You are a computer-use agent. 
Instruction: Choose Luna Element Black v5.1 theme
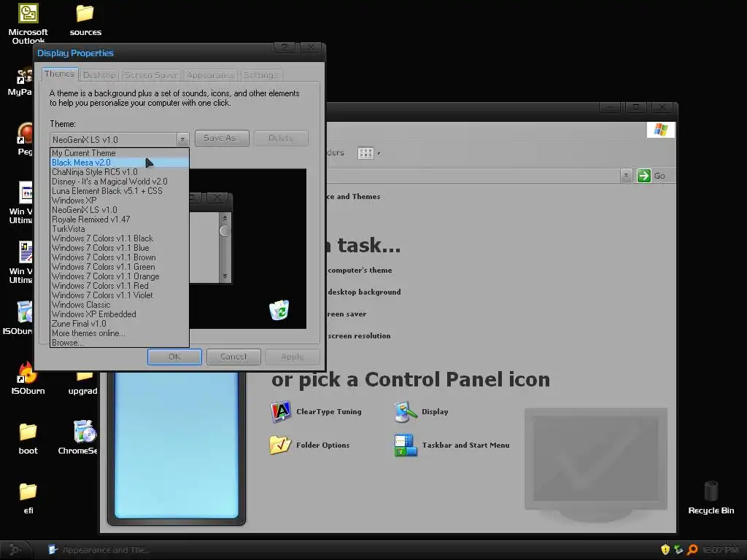tap(120, 191)
